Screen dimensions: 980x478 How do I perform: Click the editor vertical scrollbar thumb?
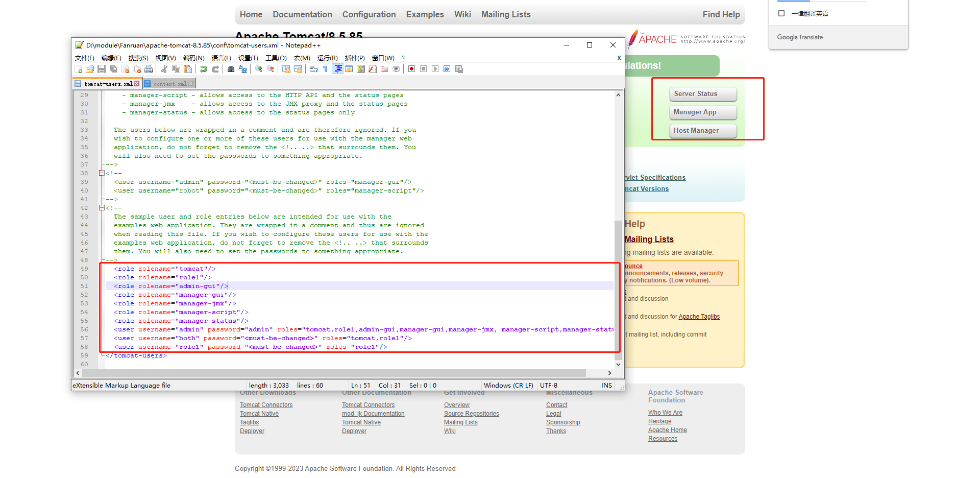coord(618,289)
